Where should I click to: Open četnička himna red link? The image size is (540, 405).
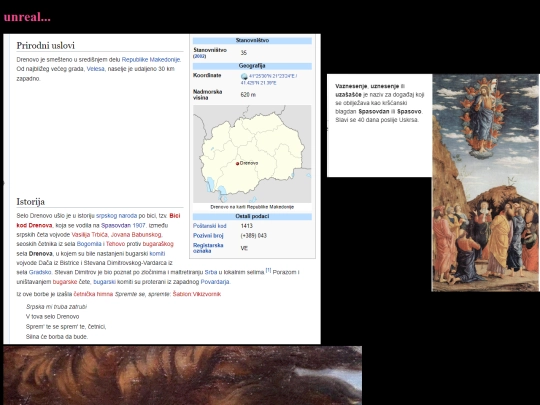(93, 294)
